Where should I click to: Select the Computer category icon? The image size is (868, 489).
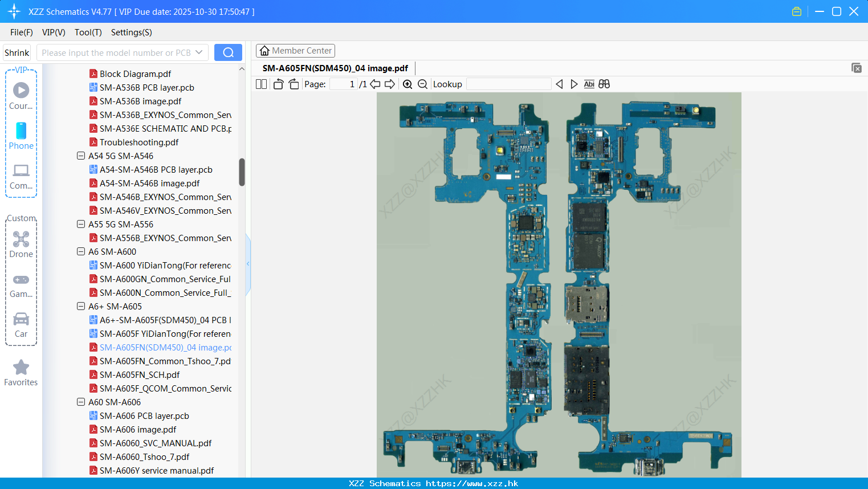[x=21, y=176]
